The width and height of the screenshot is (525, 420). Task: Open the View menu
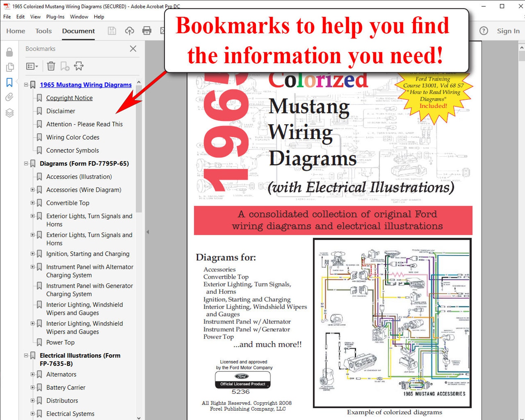click(x=35, y=17)
